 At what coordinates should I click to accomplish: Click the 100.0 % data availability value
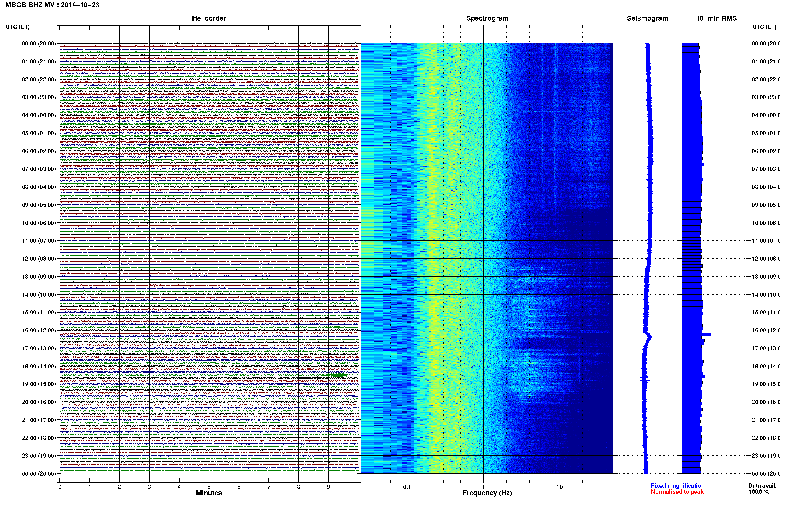pos(759,492)
